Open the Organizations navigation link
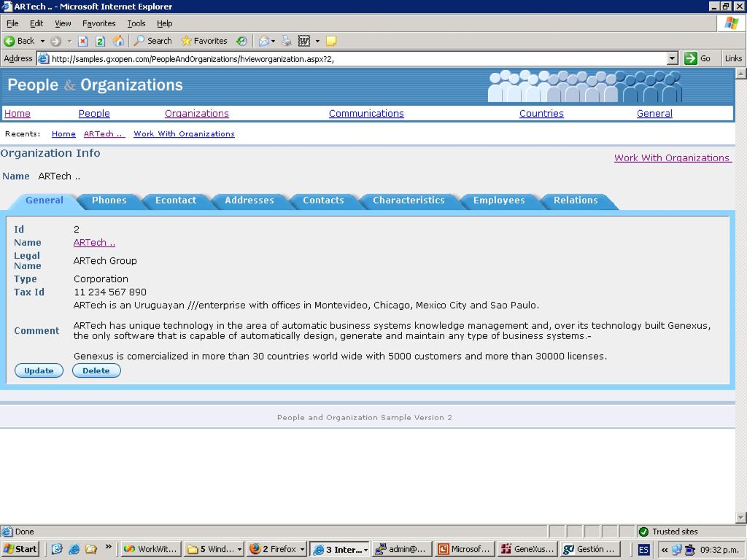 (x=197, y=113)
